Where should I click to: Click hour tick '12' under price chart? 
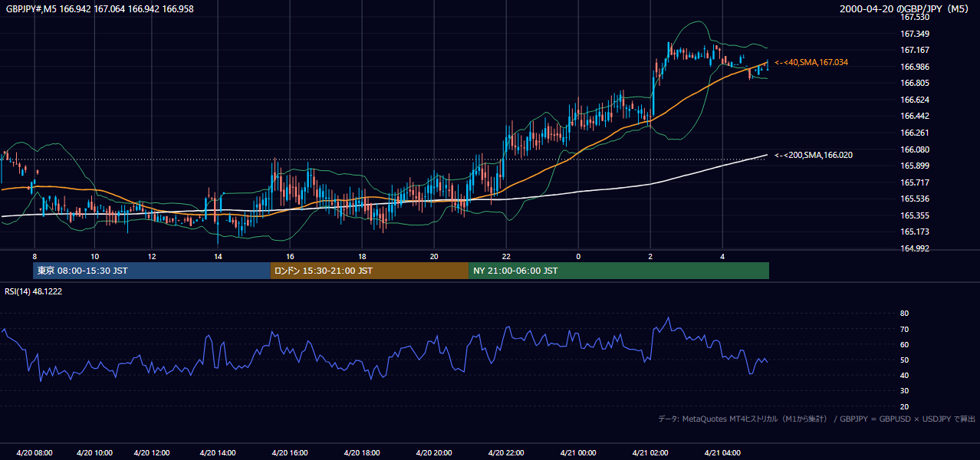tap(152, 256)
